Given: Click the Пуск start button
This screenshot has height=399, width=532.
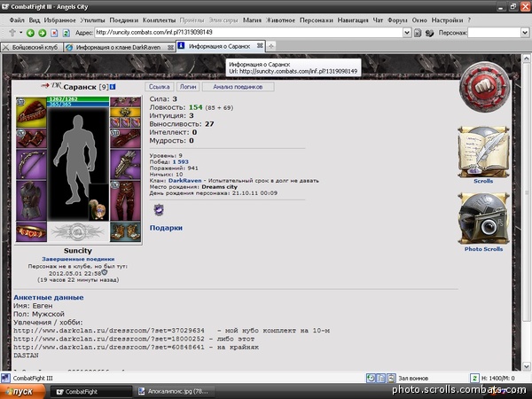Looking at the screenshot, I should click(22, 391).
